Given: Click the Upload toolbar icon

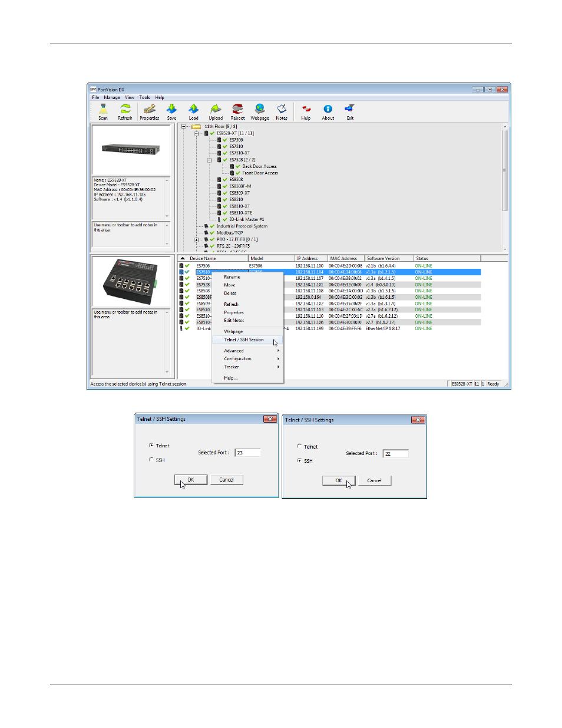Looking at the screenshot, I should pyautogui.click(x=216, y=110).
